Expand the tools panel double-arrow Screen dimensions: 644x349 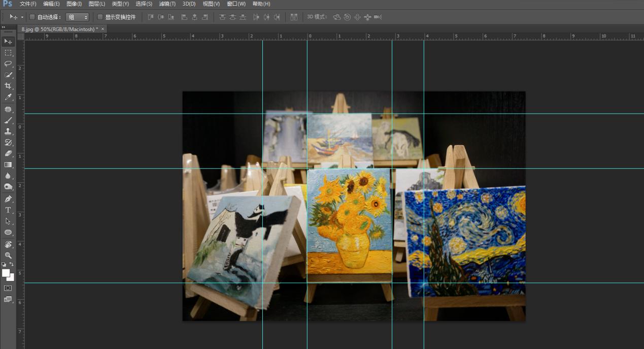tap(4, 27)
